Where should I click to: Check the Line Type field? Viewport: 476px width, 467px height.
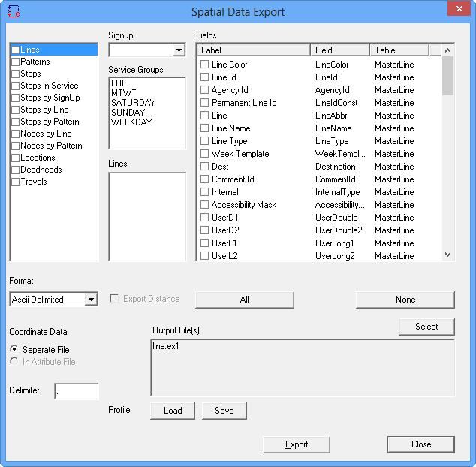click(205, 141)
